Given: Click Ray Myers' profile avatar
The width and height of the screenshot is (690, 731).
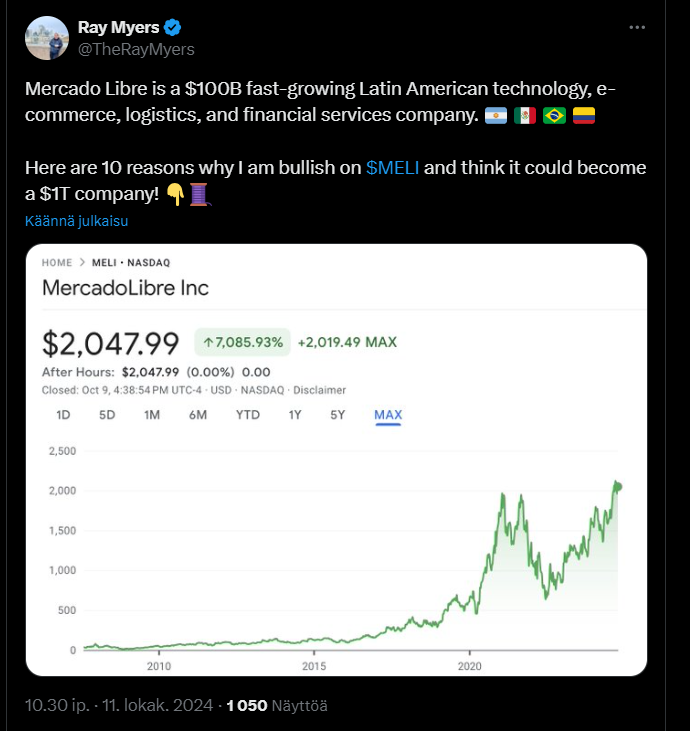Looking at the screenshot, I should point(47,37).
